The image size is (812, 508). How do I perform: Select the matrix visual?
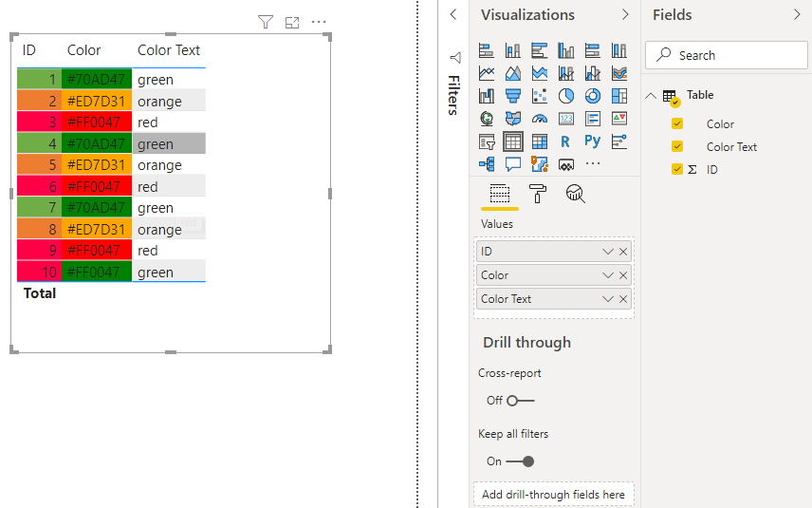[540, 141]
